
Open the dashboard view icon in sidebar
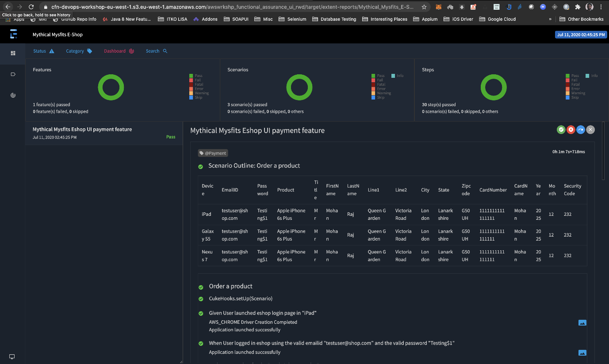13,95
